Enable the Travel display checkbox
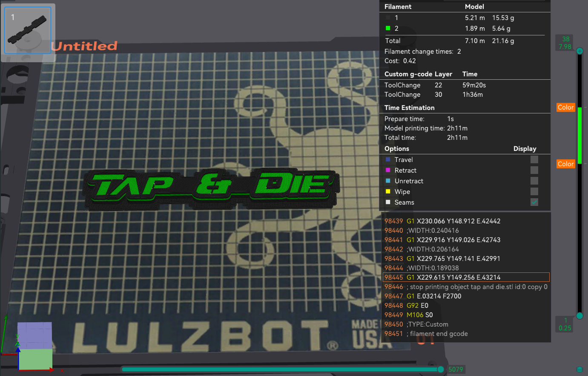This screenshot has height=376, width=588. [534, 159]
